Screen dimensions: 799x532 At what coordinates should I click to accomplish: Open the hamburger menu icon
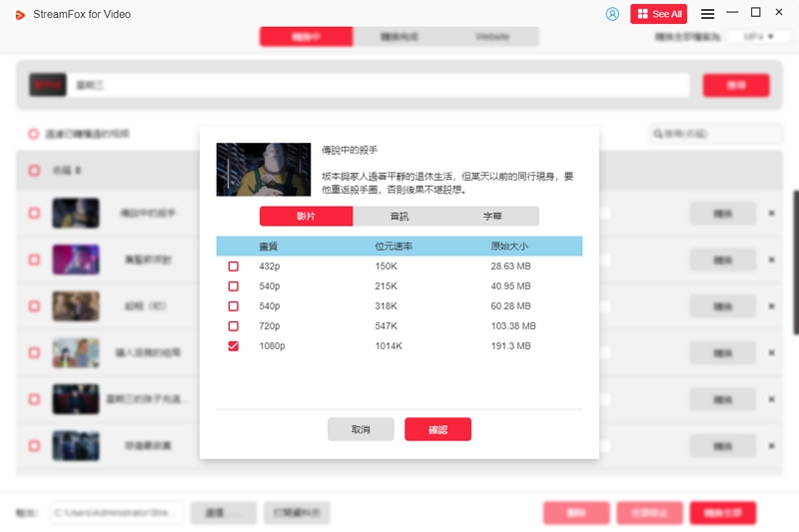707,14
